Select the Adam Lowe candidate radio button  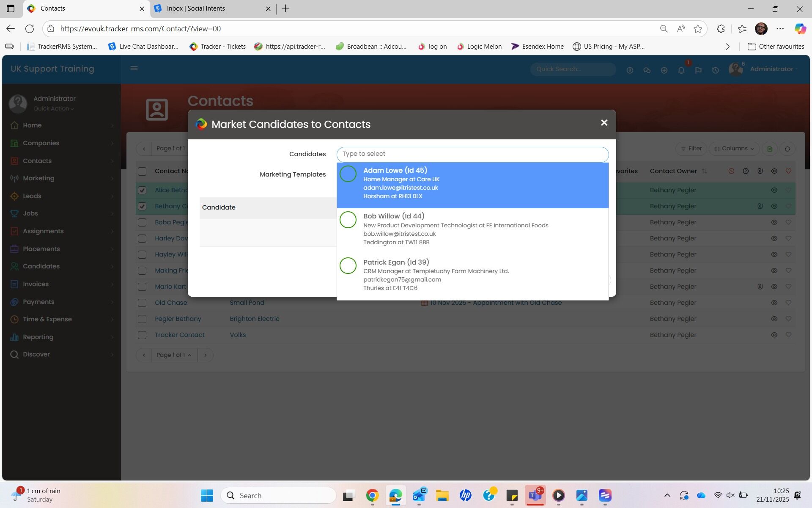(348, 174)
